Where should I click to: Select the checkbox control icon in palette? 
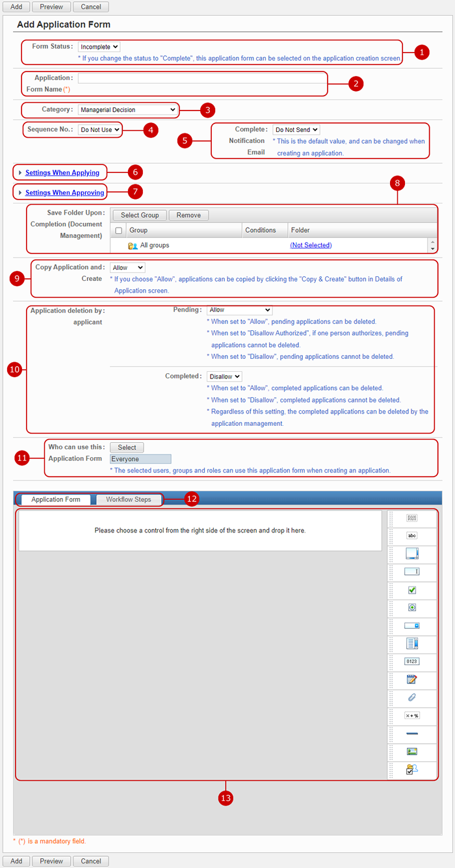click(x=411, y=590)
